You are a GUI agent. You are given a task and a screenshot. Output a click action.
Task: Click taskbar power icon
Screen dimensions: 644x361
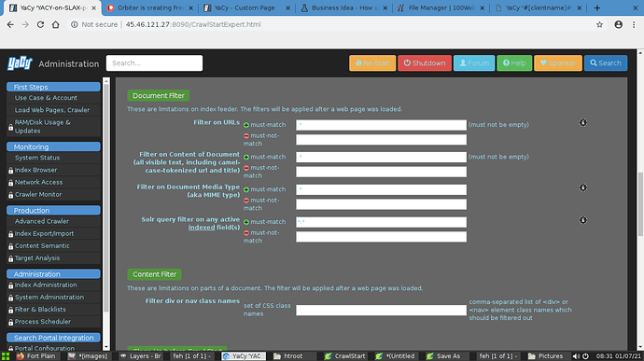click(586, 356)
